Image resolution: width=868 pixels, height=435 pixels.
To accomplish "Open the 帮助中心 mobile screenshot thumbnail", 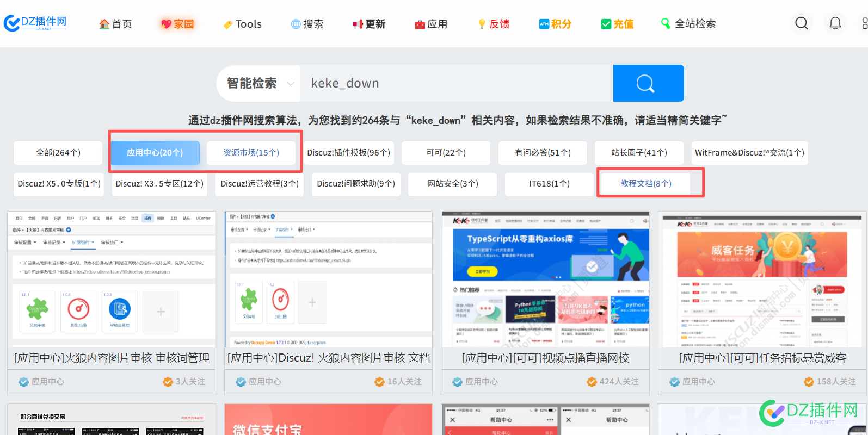I will 545,420.
